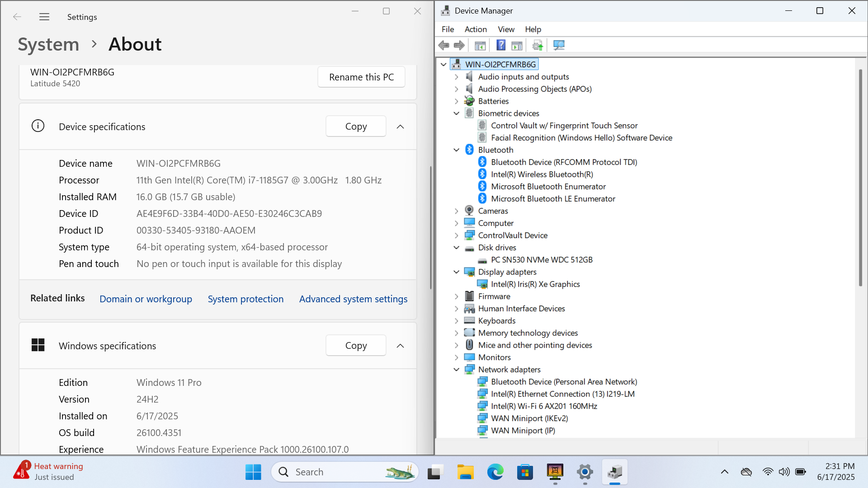Image resolution: width=868 pixels, height=488 pixels.
Task: Open the Action menu in Device Manager
Action: [476, 29]
